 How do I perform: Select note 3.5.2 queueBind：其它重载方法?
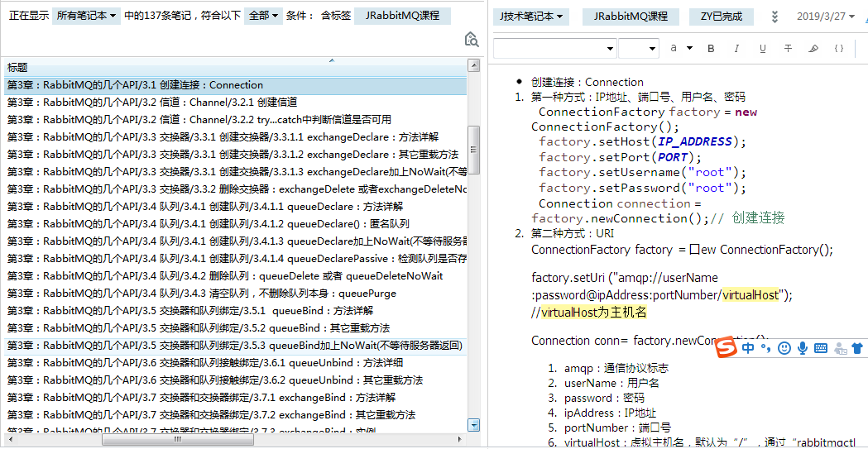click(236, 328)
